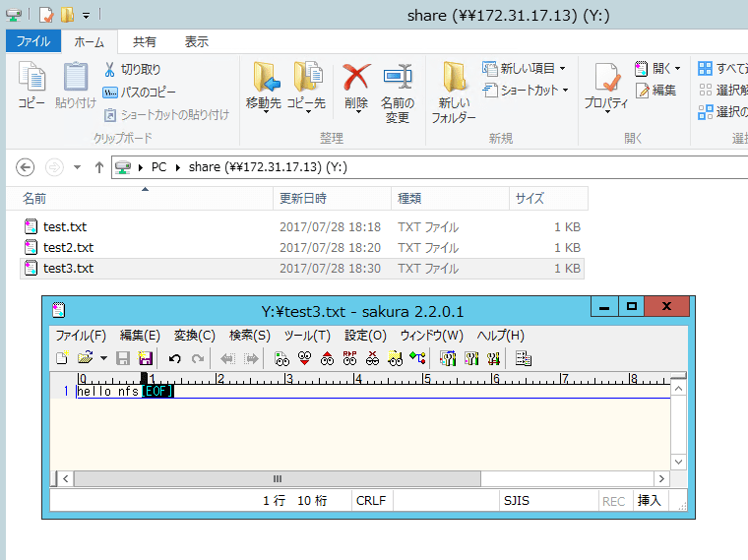Click ショートカットの貼り付け in the ribbon
Screen dimensions: 748x560
click(166, 114)
